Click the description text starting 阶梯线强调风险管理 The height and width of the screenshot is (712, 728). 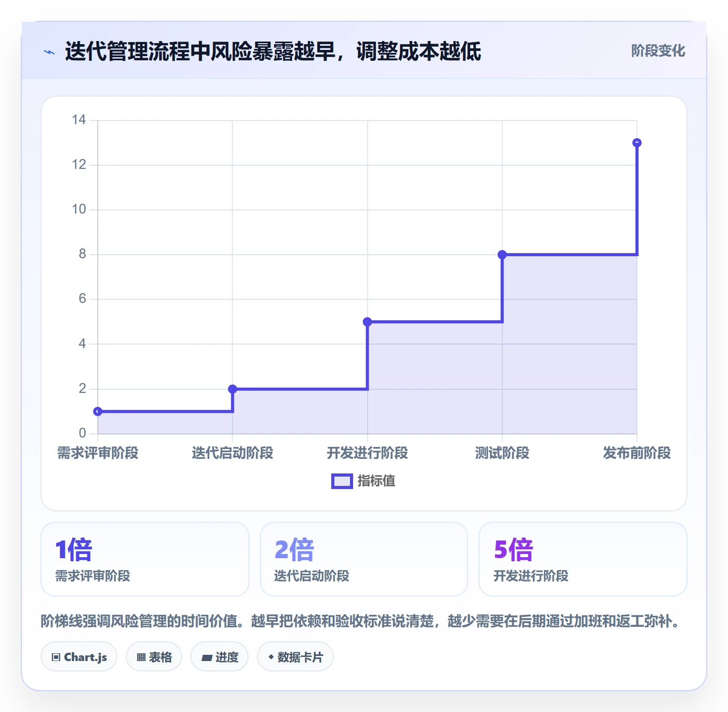point(362,621)
